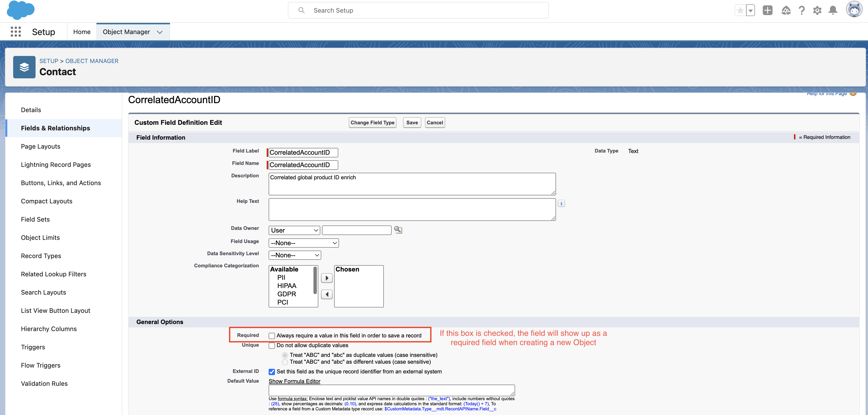Open Record Types in sidebar
Image resolution: width=868 pixels, height=415 pixels.
pos(41,256)
